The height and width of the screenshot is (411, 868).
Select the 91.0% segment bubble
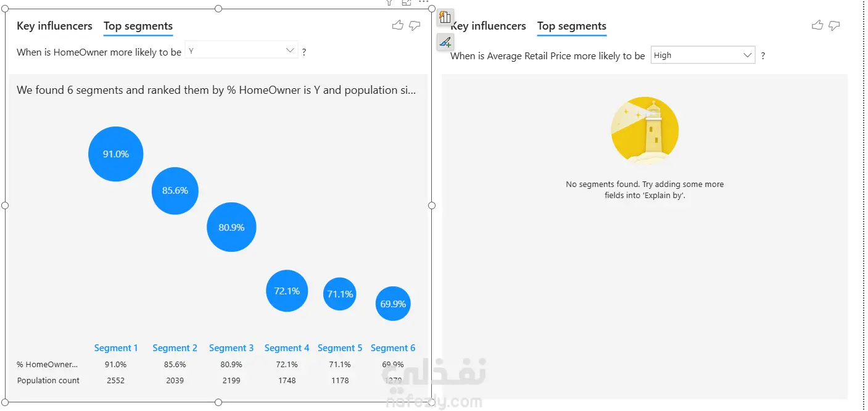tap(116, 154)
